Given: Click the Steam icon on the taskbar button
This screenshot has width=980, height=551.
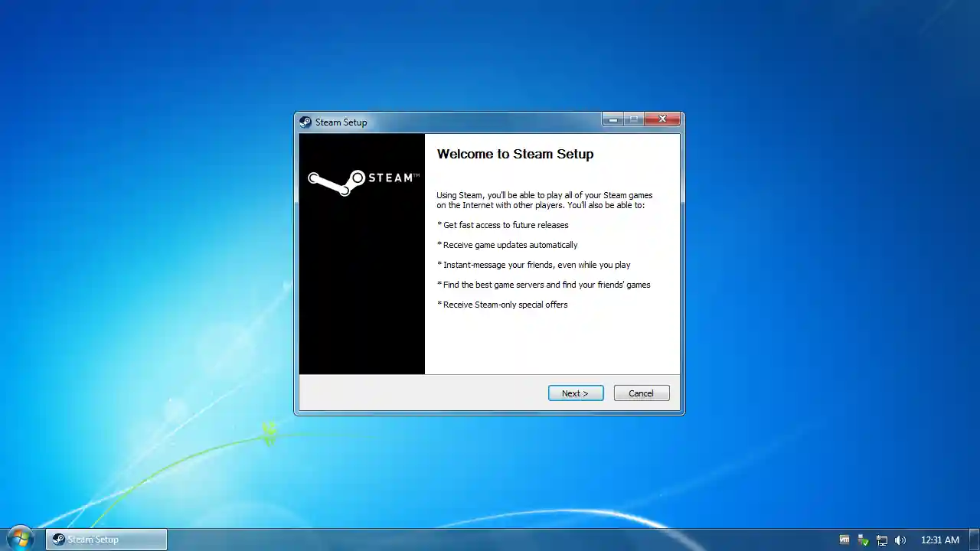Looking at the screenshot, I should pos(58,540).
